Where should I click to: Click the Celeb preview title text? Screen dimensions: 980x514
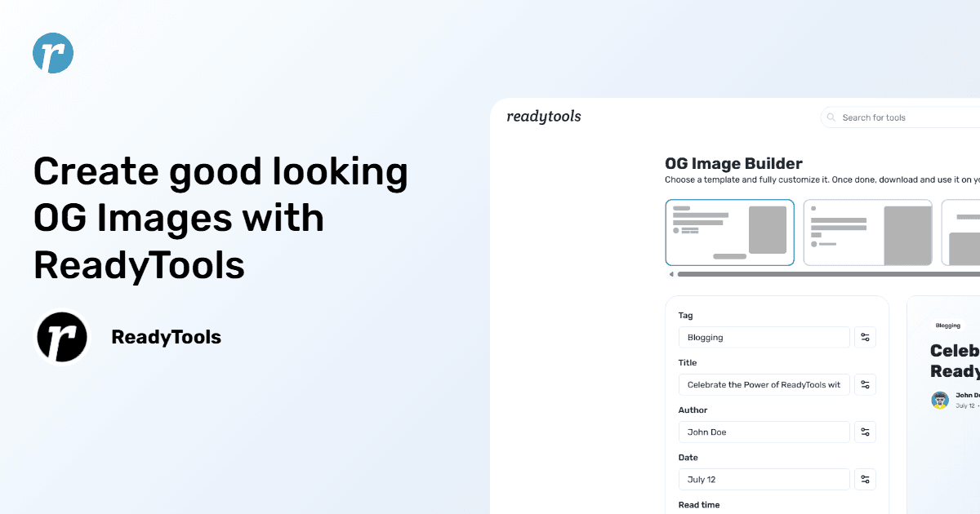pos(955,350)
